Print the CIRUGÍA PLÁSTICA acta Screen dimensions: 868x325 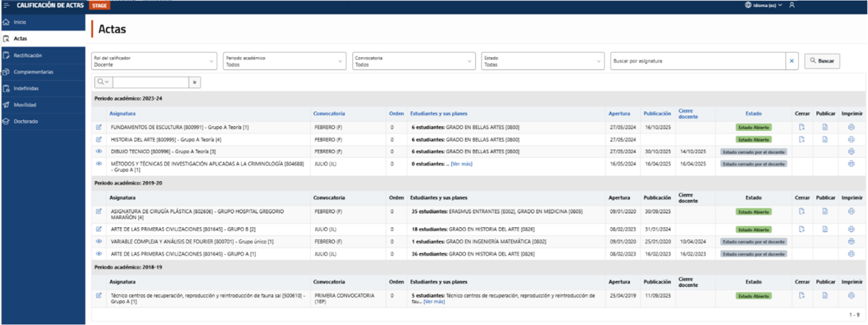(851, 211)
